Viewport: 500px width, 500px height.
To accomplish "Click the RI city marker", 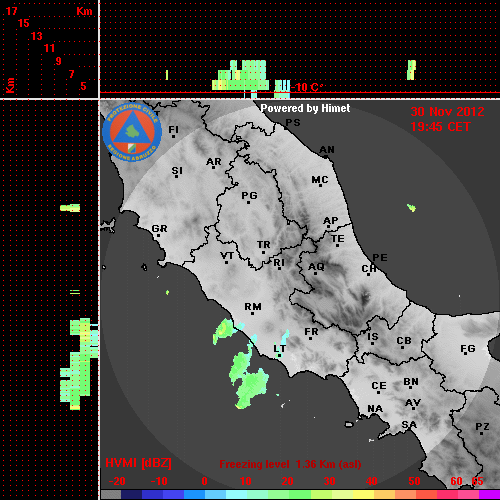I will point(279,264).
